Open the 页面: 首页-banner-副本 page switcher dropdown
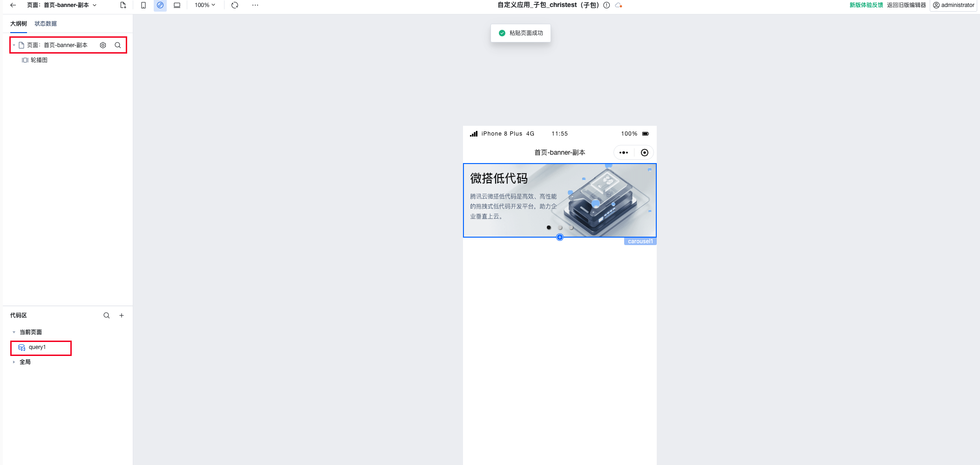Viewport: 980px width, 465px height. coord(62,5)
